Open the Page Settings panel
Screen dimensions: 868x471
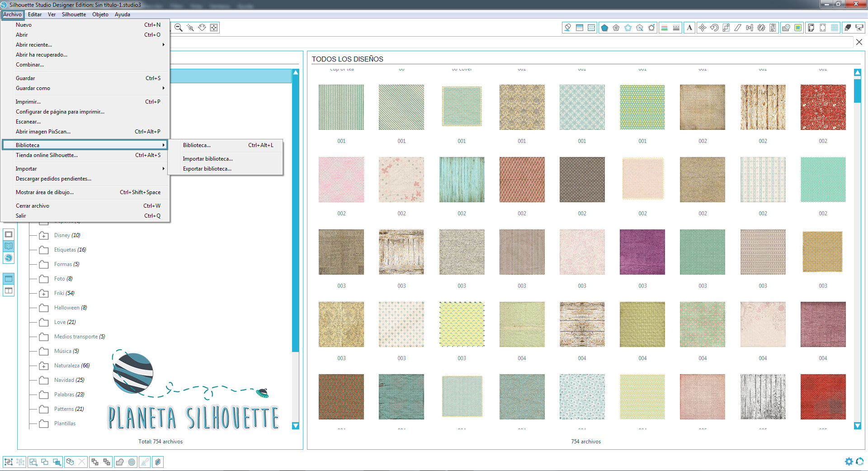[811, 28]
